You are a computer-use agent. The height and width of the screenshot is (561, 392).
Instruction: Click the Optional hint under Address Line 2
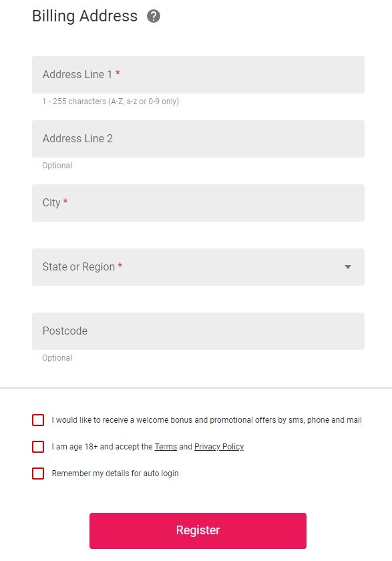pyautogui.click(x=57, y=166)
